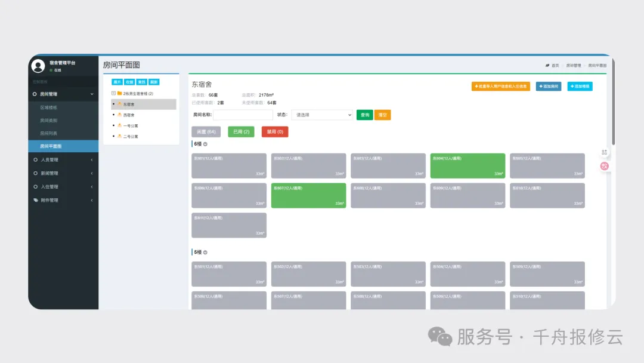
Task: Click the 西宿舍 building icon in tree
Action: pos(119,115)
